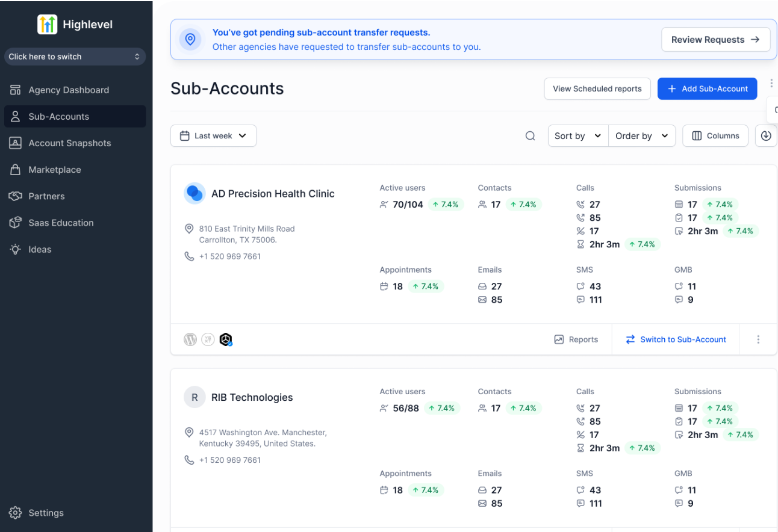The width and height of the screenshot is (778, 532).
Task: Open Account Snapshots in the sidebar
Action: (75, 143)
